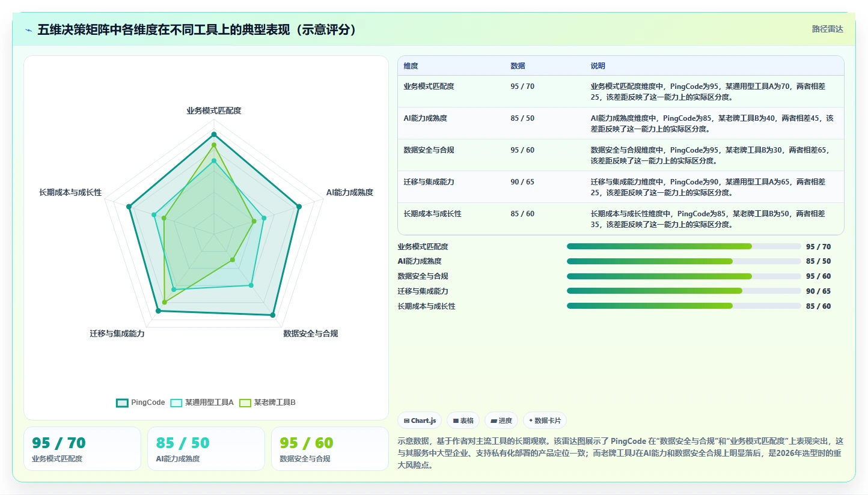This screenshot has width=868, height=495.
Task: Click radar axis label AI能力成熟度
Action: [350, 192]
